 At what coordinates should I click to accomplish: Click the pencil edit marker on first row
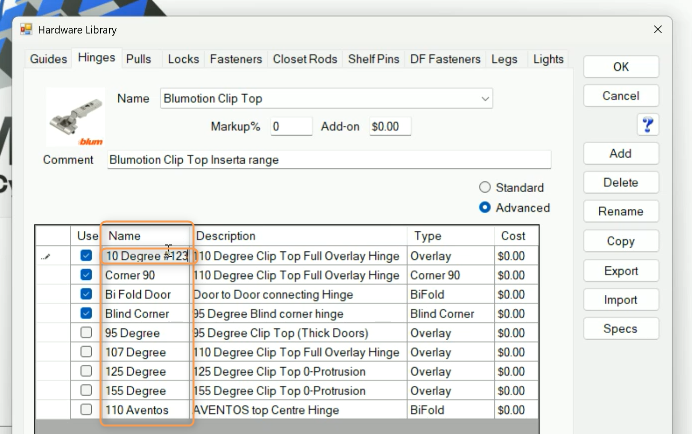coord(45,256)
